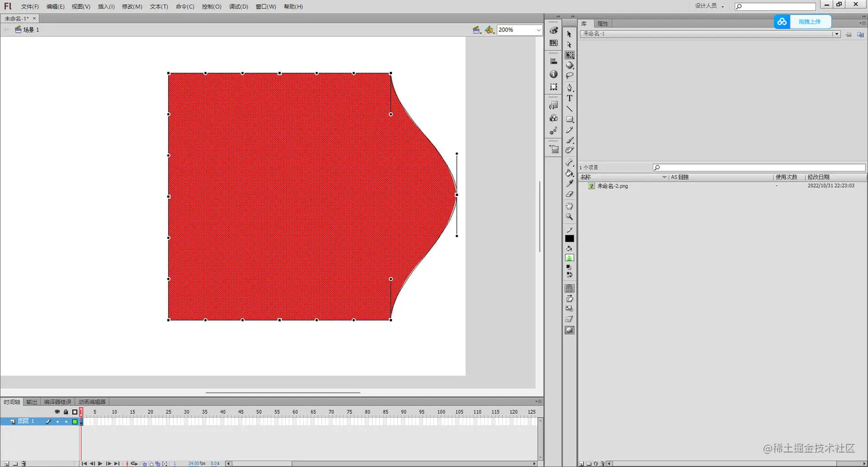Image resolution: width=868 pixels, height=467 pixels.
Task: Switch to the 动画编辑器 tab
Action: click(92, 402)
